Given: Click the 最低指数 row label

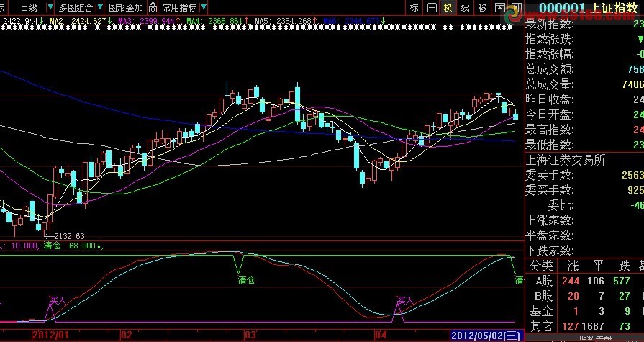Looking at the screenshot, I should pos(550,145).
